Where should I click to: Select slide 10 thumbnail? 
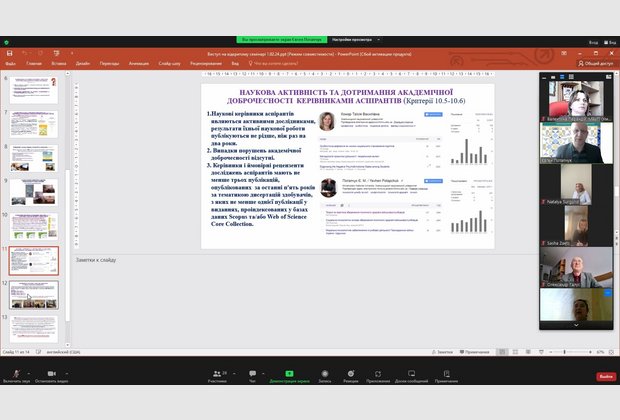tap(34, 227)
